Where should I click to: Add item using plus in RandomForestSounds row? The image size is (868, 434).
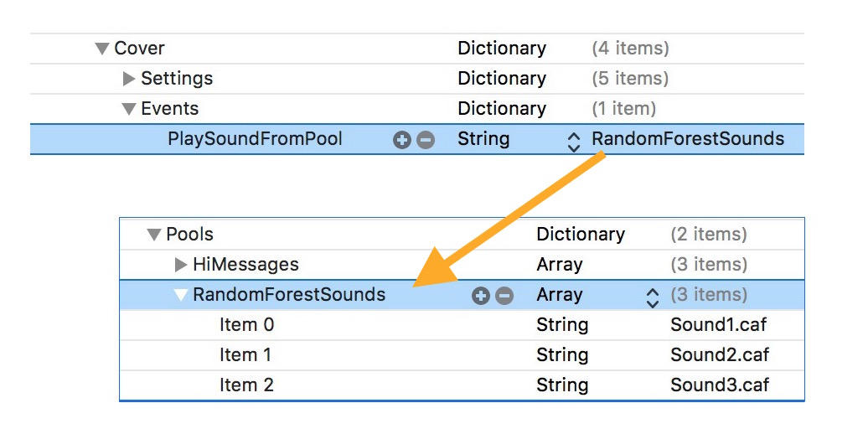[x=480, y=295]
